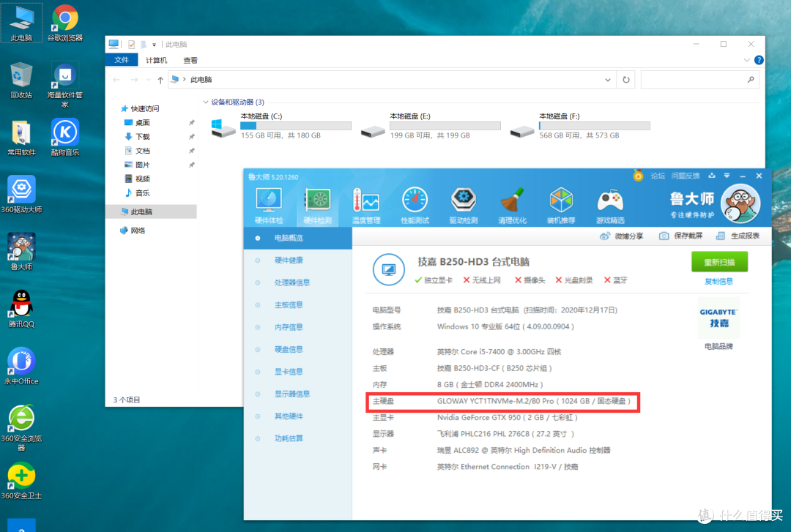Open 驱动检测 gear icon

[x=463, y=205]
